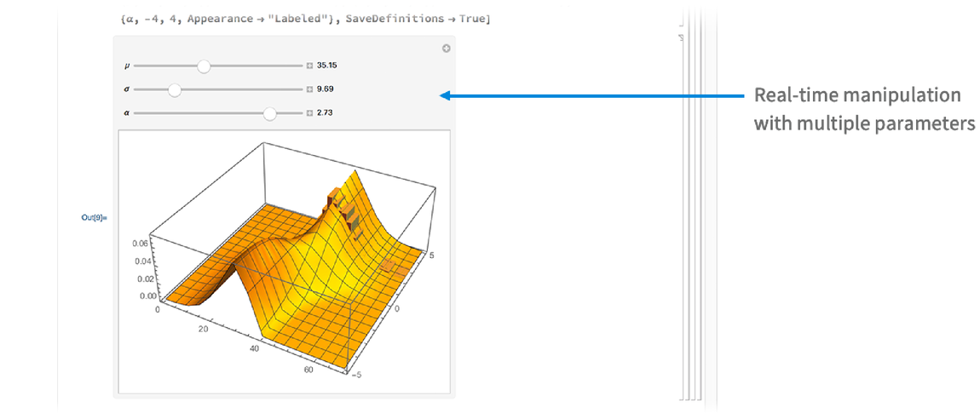Click the μ slider thumb
The height and width of the screenshot is (419, 980).
204,66
